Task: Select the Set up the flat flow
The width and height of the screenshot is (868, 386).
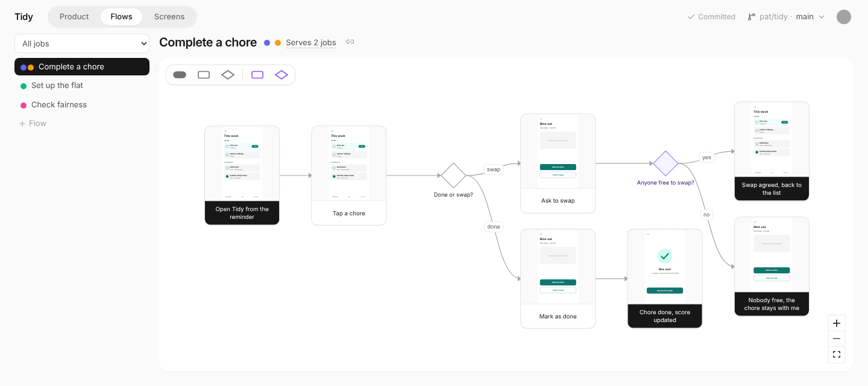Action: [x=82, y=86]
